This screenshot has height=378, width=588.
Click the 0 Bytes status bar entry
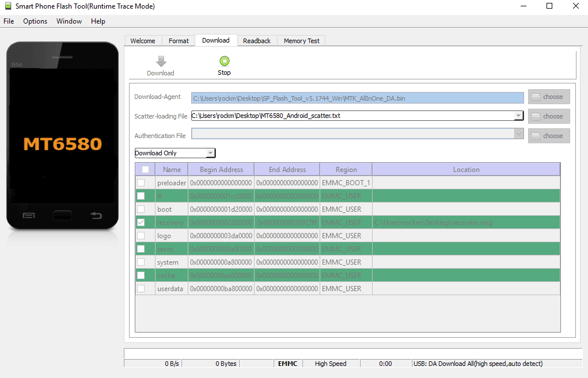(x=210, y=364)
